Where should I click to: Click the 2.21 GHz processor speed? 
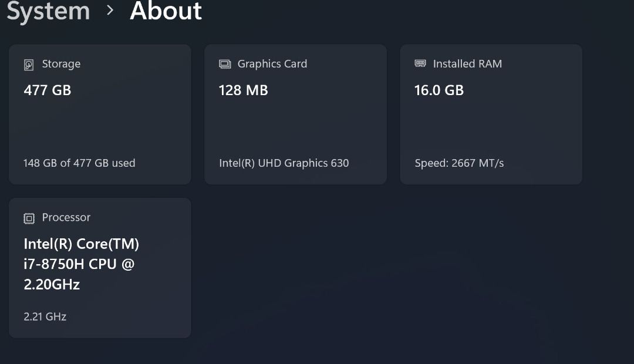point(45,316)
